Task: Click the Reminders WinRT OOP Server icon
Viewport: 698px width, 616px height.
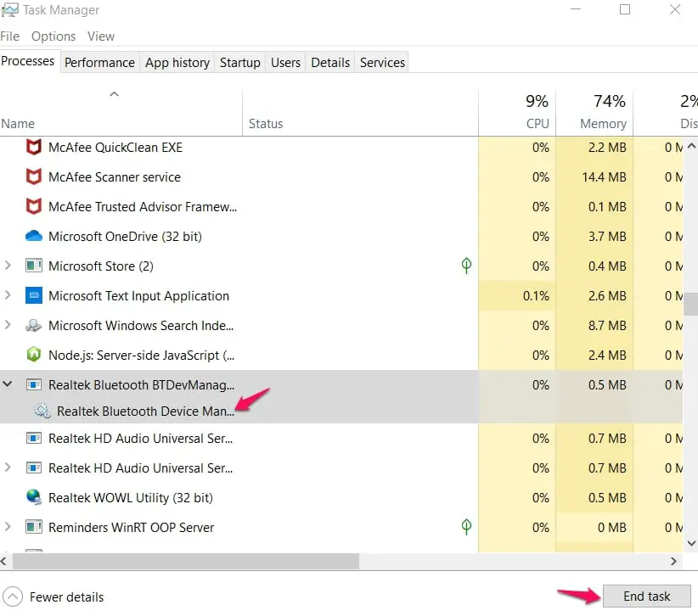Action: tap(34, 527)
